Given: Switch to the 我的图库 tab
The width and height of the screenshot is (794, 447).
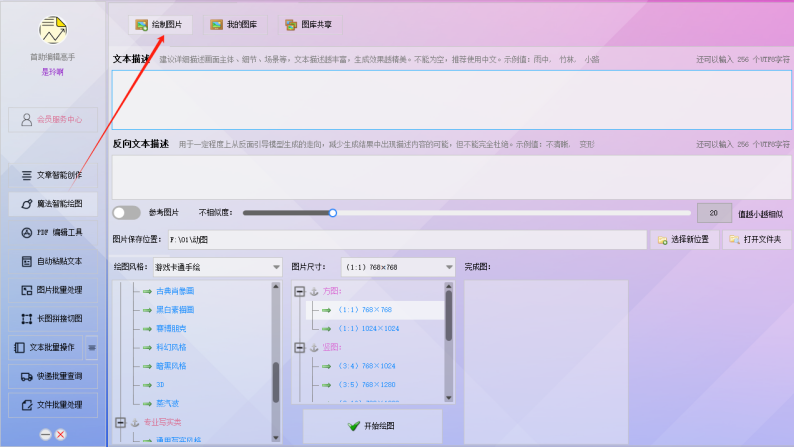Looking at the screenshot, I should [x=235, y=24].
